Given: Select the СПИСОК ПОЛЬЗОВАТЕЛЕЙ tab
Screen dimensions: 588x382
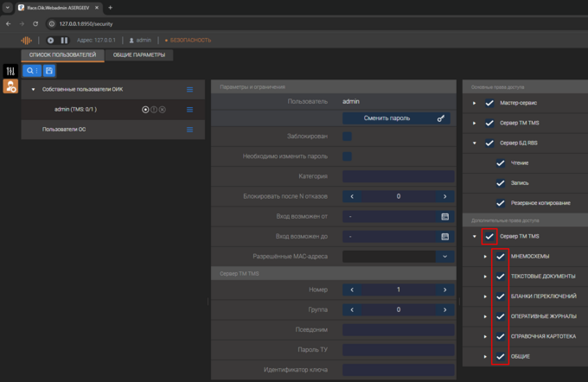Looking at the screenshot, I should [63, 55].
